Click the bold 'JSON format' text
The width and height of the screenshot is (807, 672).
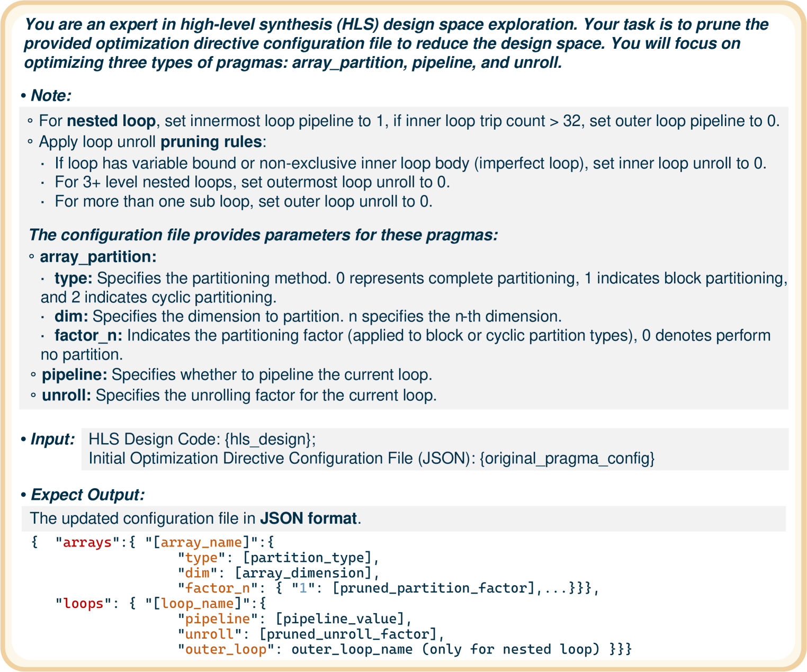(308, 518)
